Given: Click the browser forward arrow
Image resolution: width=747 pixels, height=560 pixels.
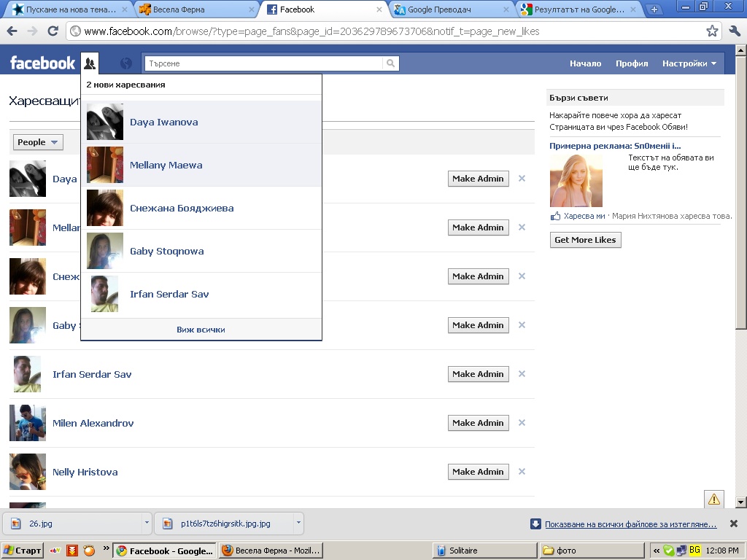Looking at the screenshot, I should pos(32,31).
